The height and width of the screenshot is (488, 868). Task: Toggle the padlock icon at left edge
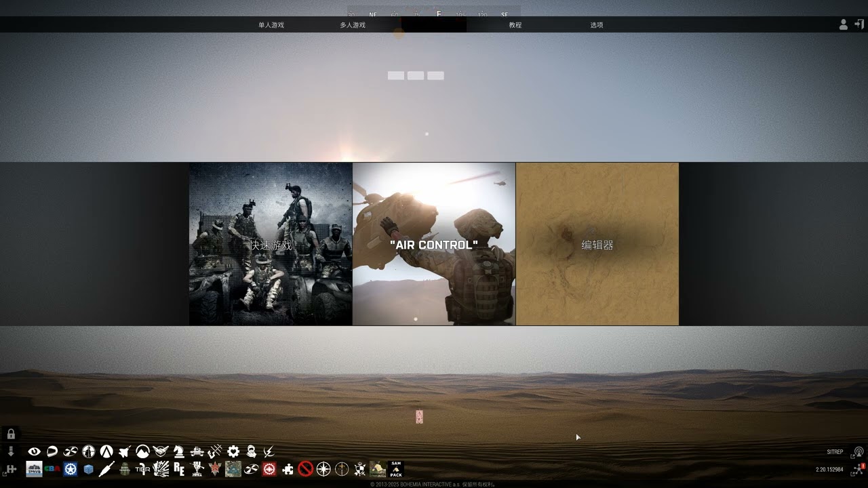click(x=11, y=434)
